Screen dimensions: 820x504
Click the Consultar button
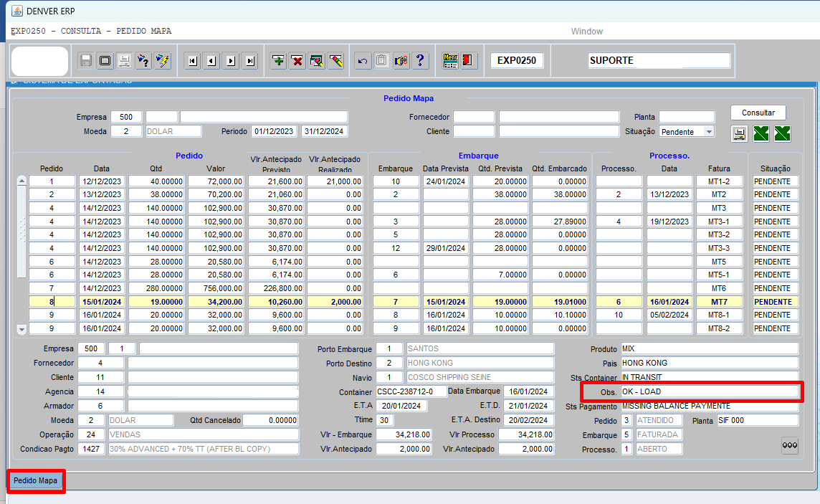tap(758, 113)
